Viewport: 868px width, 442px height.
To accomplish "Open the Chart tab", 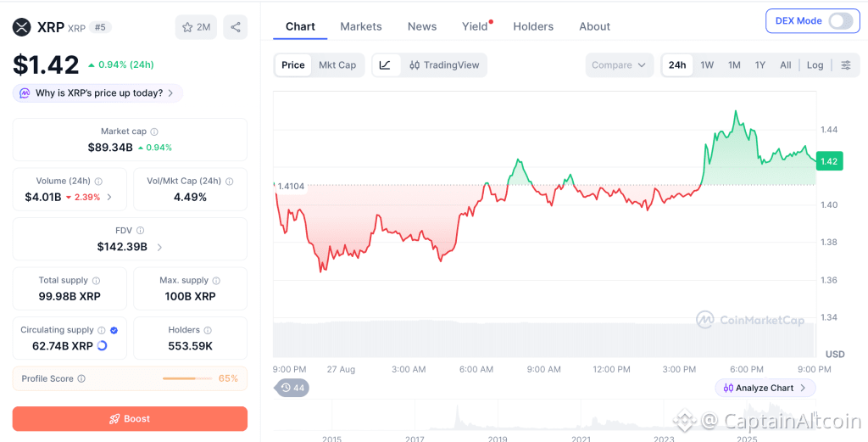I will 300,26.
